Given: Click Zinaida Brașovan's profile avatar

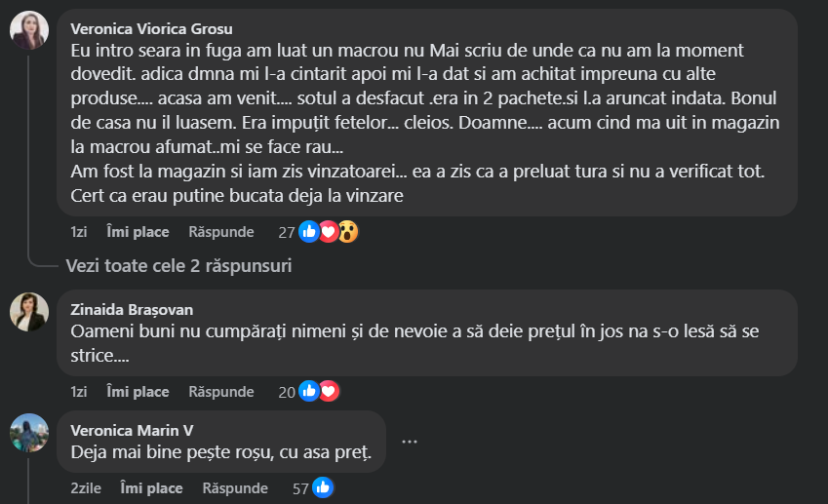Looking at the screenshot, I should [29, 312].
